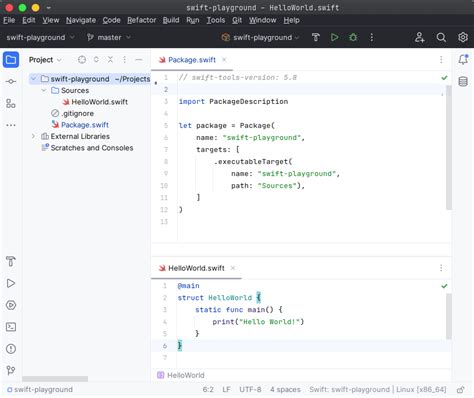Hide the Project panel with minus icon
This screenshot has width=474, height=398.
point(139,60)
